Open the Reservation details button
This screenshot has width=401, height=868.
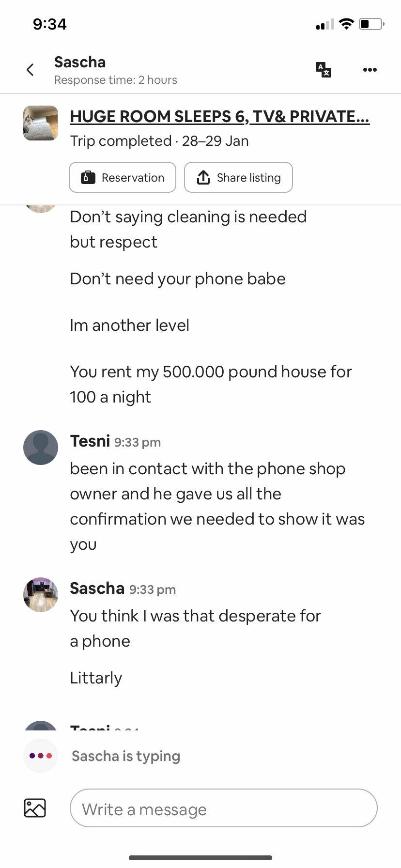pyautogui.click(x=123, y=178)
